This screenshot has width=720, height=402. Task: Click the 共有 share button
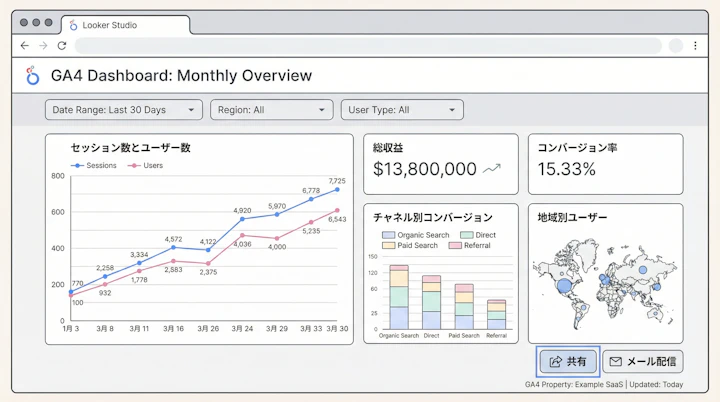click(x=568, y=362)
